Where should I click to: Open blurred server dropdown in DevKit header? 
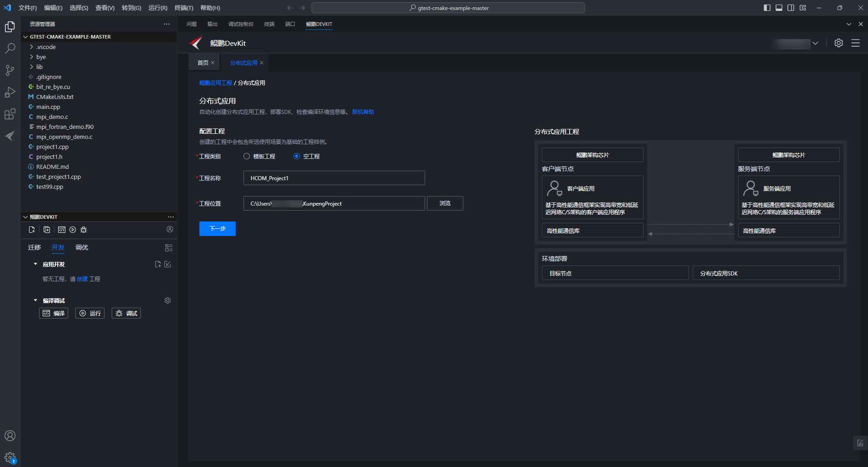click(x=795, y=44)
